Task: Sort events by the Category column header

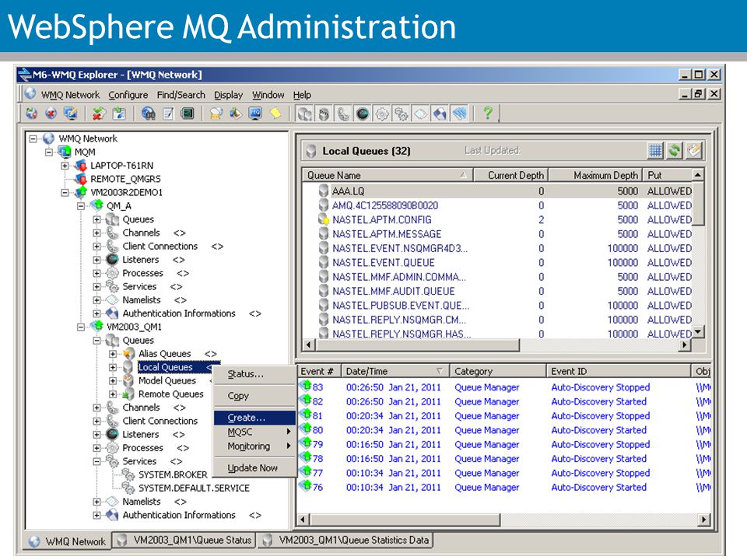Action: [498, 371]
